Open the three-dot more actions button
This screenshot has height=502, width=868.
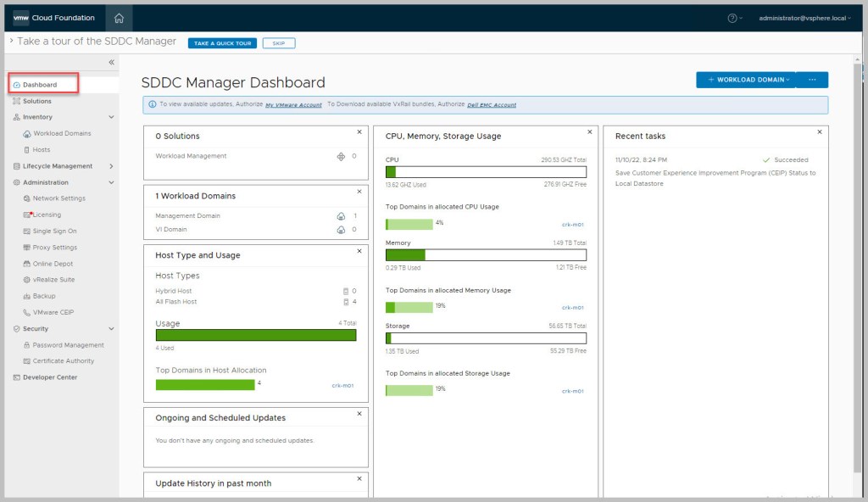[812, 80]
